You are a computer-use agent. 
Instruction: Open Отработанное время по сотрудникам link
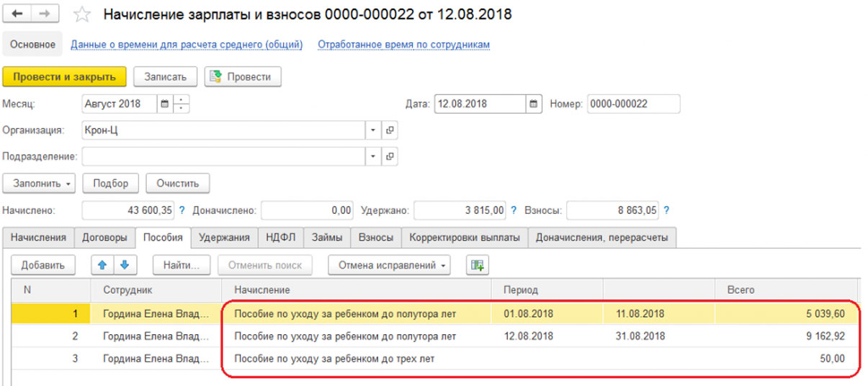(x=403, y=45)
